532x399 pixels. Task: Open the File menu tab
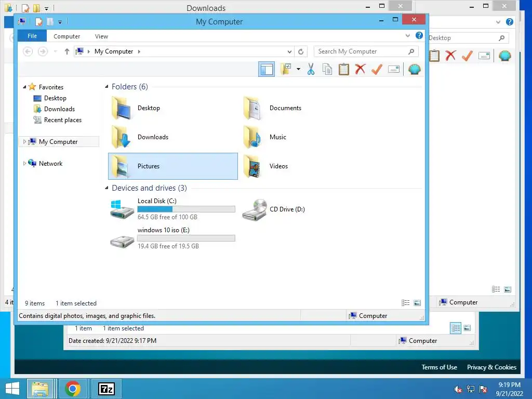pos(32,36)
